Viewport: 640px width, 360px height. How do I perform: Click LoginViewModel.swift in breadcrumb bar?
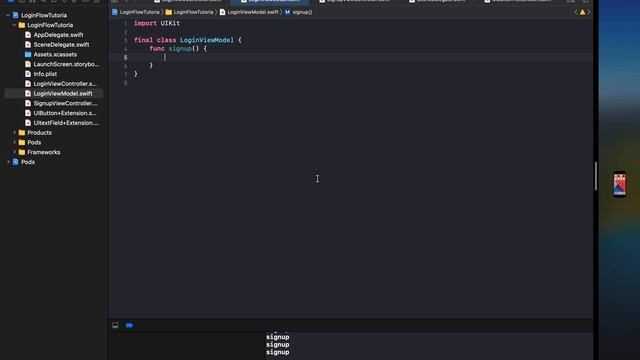pyautogui.click(x=253, y=12)
